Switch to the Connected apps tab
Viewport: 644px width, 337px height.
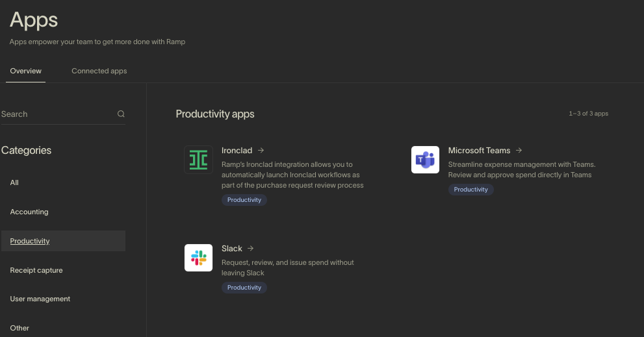[99, 71]
